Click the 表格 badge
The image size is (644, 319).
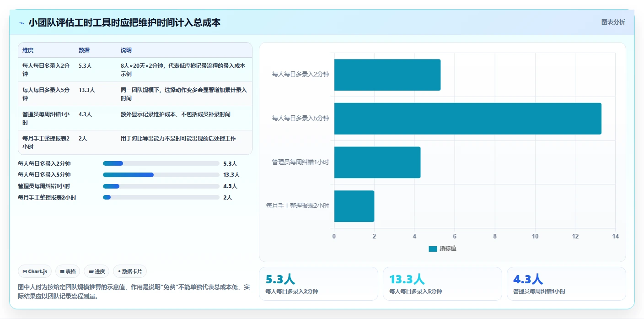(68, 271)
